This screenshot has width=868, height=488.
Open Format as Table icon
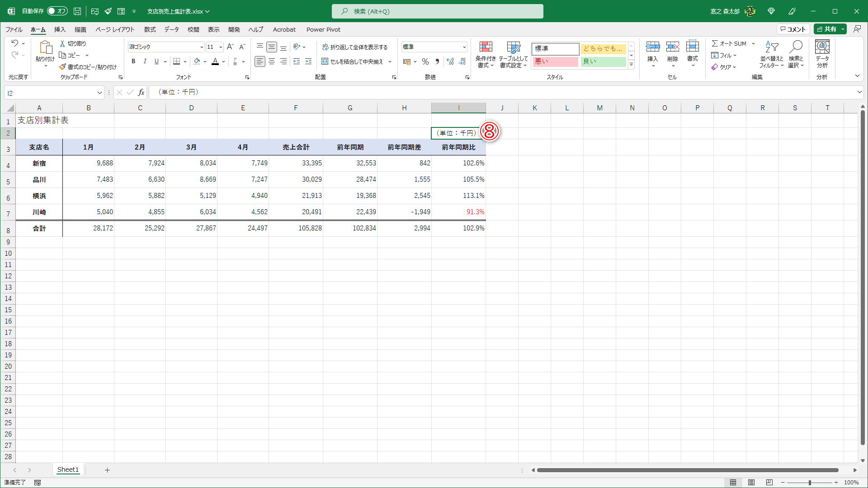pyautogui.click(x=513, y=47)
